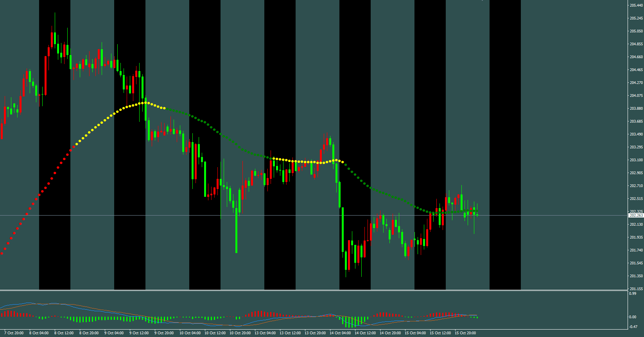Image resolution: width=644 pixels, height=337 pixels.
Task: Click the lowest red dot at bottom left
Action: 2,253
